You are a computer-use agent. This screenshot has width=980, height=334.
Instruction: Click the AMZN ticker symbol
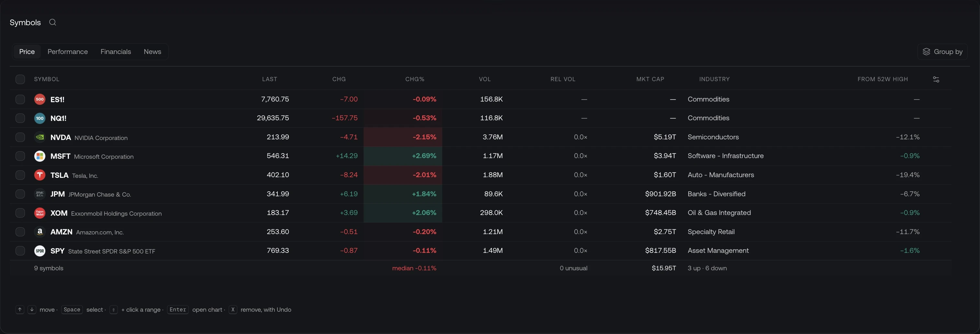point(61,232)
